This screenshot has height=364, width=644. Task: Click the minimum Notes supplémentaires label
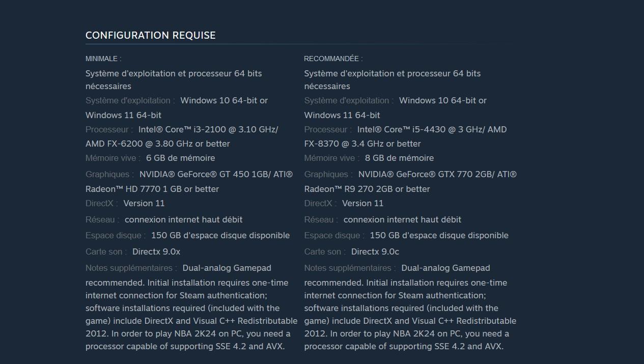point(131,268)
